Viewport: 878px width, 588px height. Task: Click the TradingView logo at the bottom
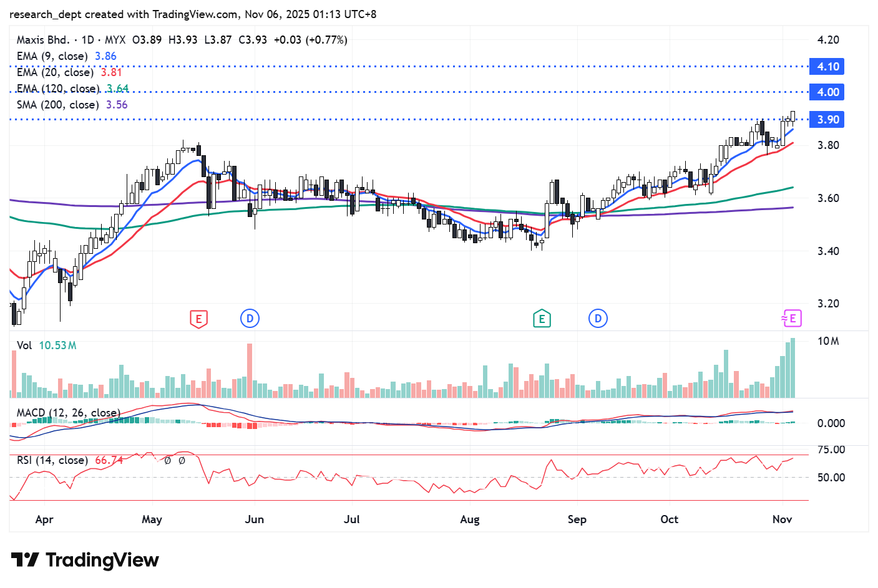pyautogui.click(x=85, y=560)
